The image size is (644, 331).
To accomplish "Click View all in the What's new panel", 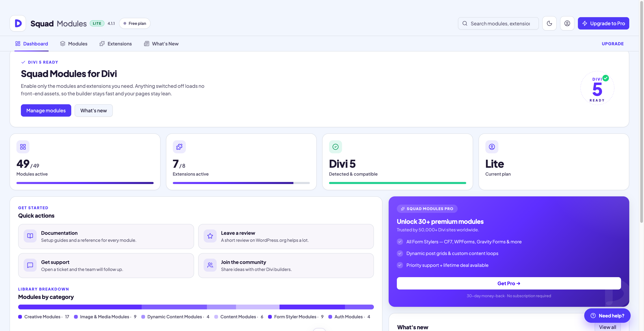I will click(608, 327).
